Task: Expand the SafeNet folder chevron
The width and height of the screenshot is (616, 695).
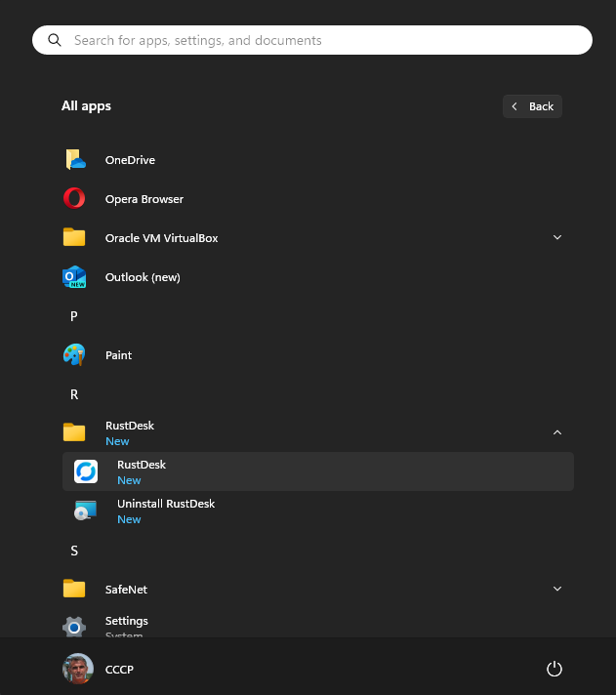Action: (557, 589)
